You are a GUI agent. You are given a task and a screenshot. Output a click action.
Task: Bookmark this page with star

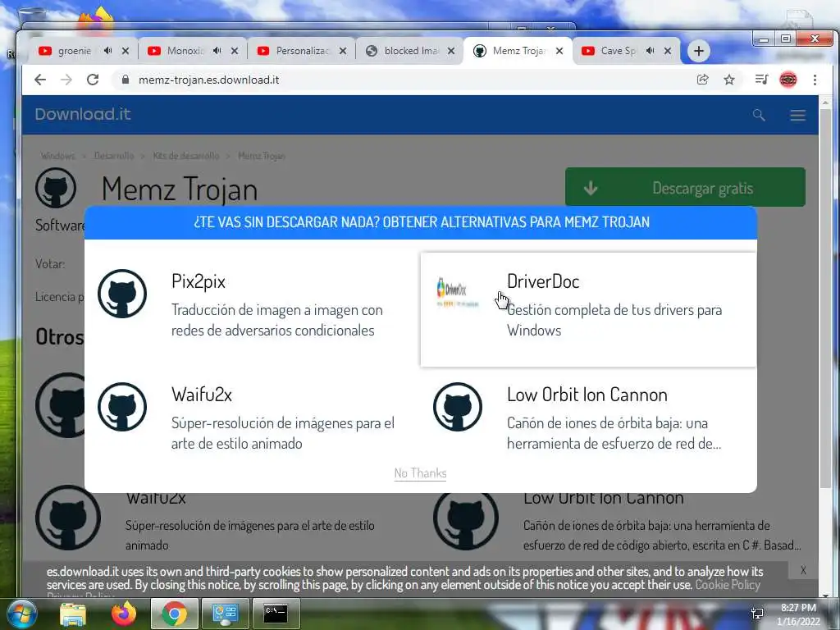pyautogui.click(x=729, y=80)
